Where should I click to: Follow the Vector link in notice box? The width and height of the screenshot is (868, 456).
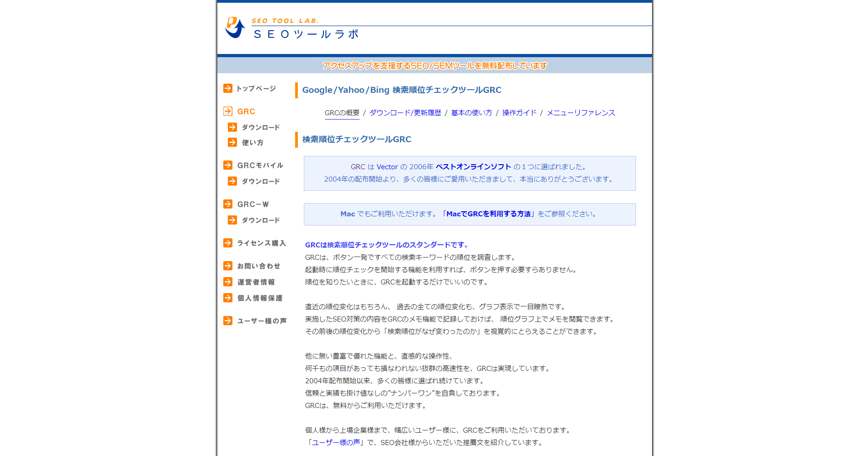point(387,167)
